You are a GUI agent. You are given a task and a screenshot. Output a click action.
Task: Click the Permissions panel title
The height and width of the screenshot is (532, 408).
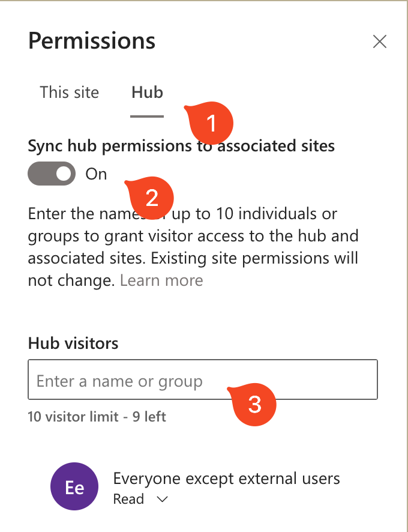[x=92, y=41]
